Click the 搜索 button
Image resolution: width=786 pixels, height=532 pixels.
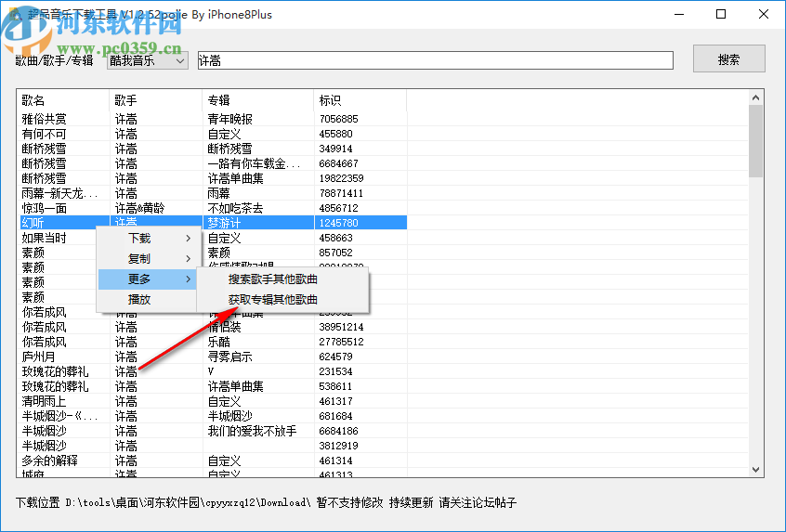click(728, 59)
